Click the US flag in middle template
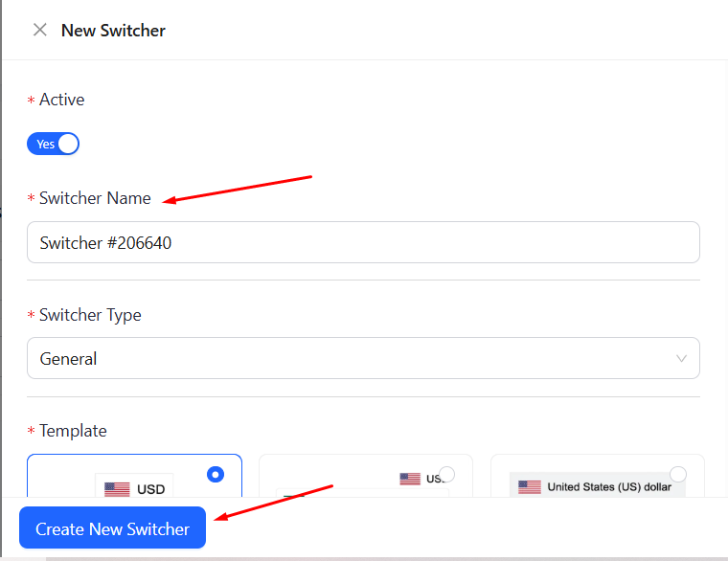The image size is (728, 561). [410, 479]
